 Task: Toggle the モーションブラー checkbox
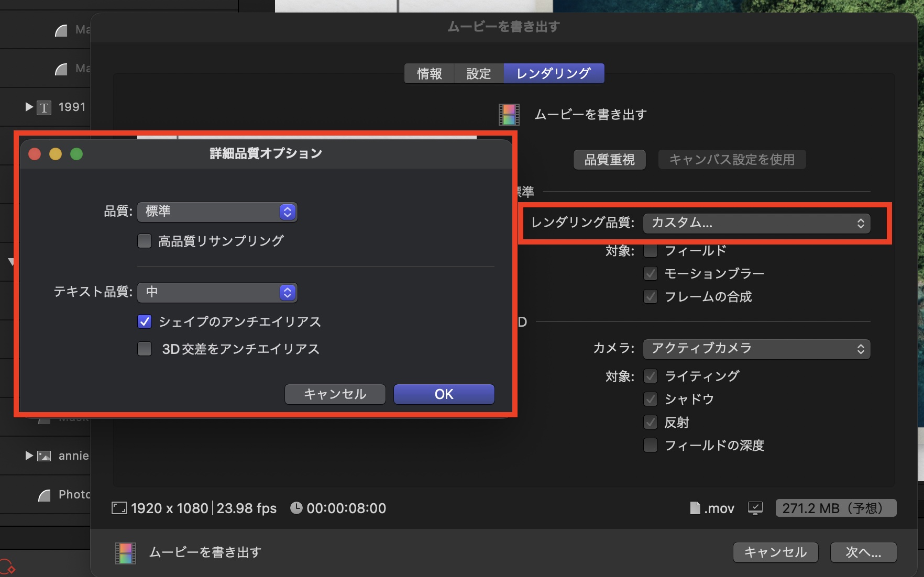[651, 273]
